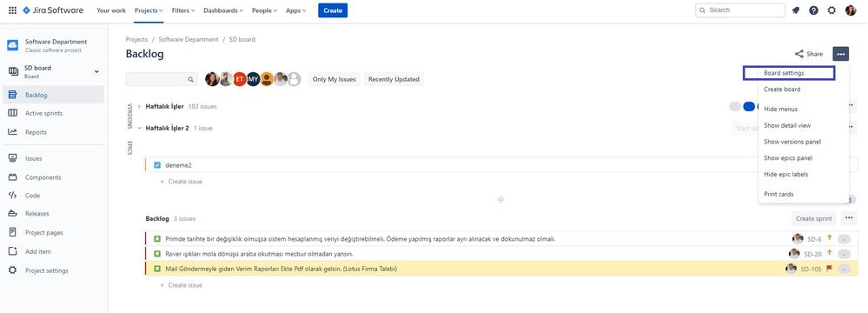The height and width of the screenshot is (313, 868).
Task: Click the Components icon in sidebar
Action: (x=12, y=177)
